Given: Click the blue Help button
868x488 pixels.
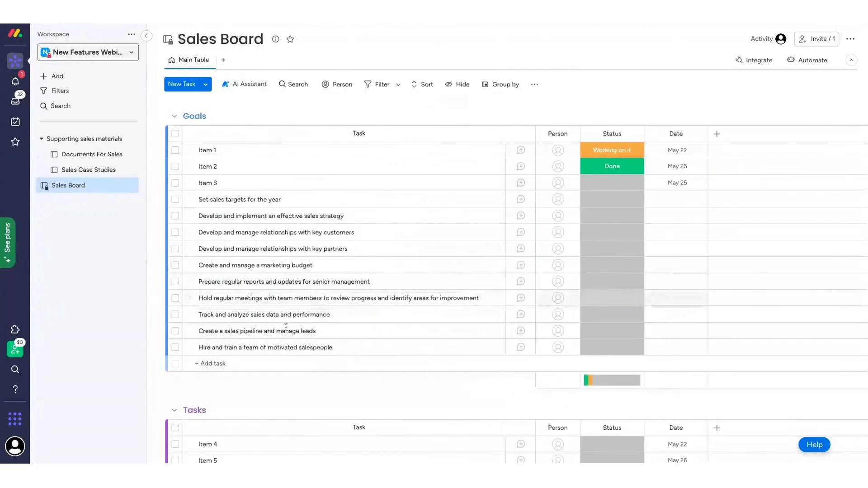Looking at the screenshot, I should (x=814, y=445).
